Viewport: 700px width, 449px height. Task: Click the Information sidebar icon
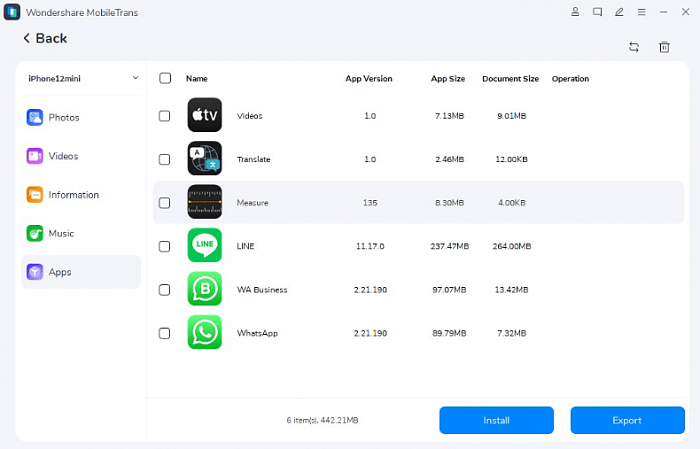35,195
